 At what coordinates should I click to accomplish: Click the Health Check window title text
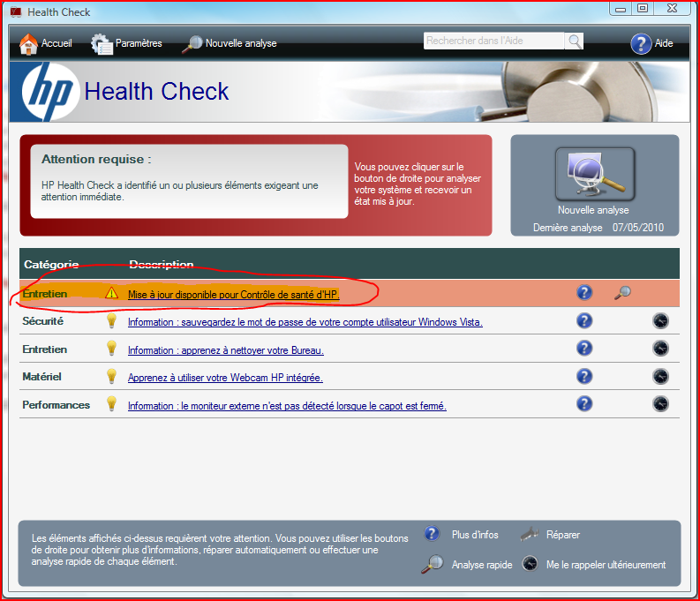[59, 12]
